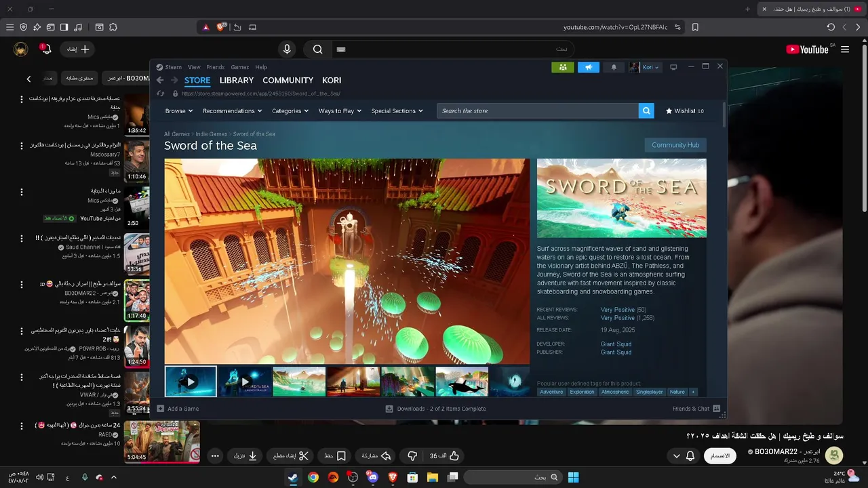Screen dimensions: 868x488
Task: Reload the Brave browser page
Action: [x=831, y=27]
